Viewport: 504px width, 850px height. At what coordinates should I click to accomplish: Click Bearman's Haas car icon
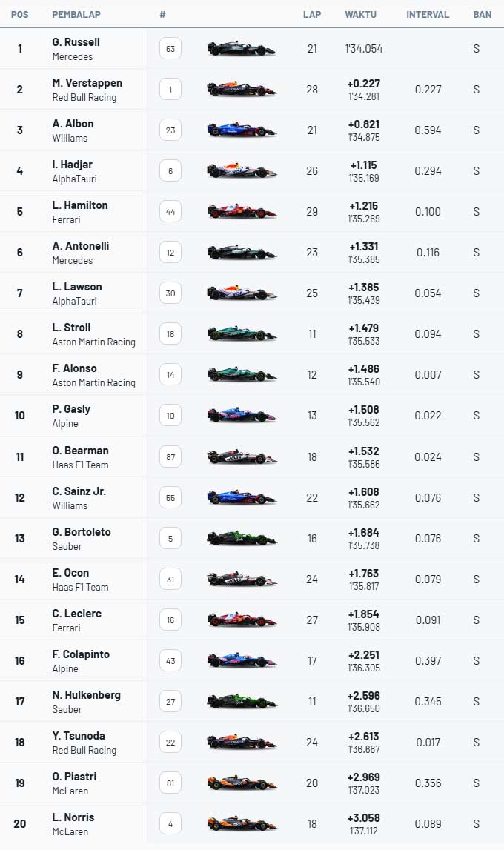coord(241,457)
